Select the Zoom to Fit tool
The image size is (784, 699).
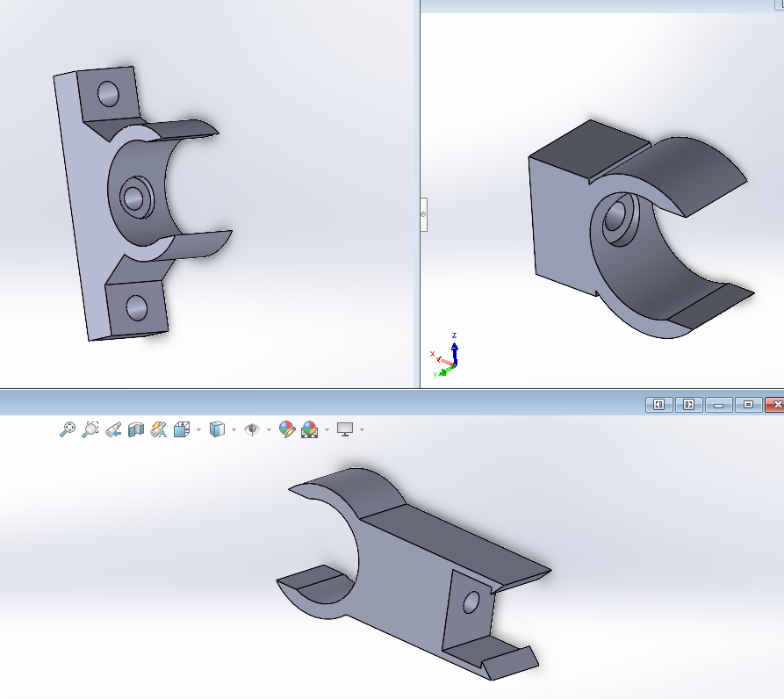(68, 429)
